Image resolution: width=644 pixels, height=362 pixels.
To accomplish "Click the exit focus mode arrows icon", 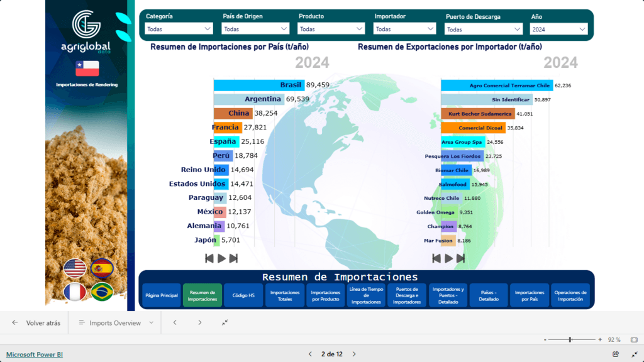I will 225,322.
